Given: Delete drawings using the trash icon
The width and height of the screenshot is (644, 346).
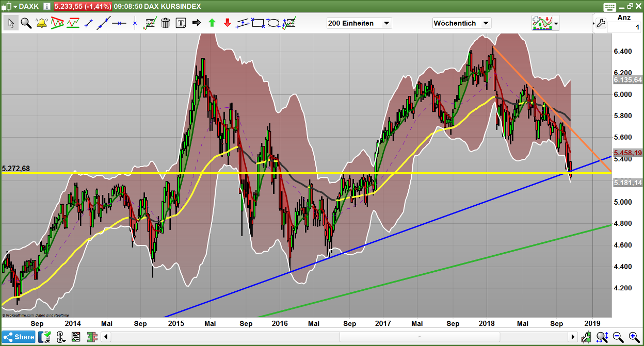Looking at the screenshot, I should pos(165,23).
